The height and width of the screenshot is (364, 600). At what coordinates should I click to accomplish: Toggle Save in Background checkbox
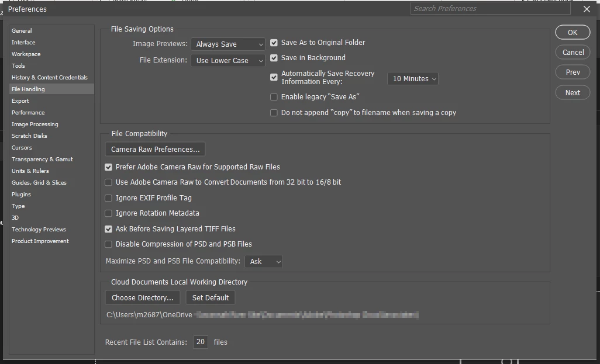click(x=274, y=58)
